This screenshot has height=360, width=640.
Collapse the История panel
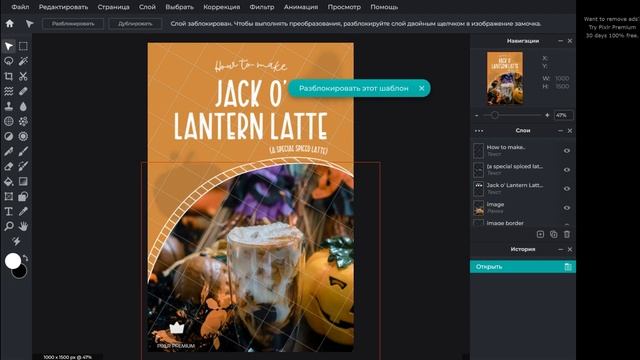560,249
